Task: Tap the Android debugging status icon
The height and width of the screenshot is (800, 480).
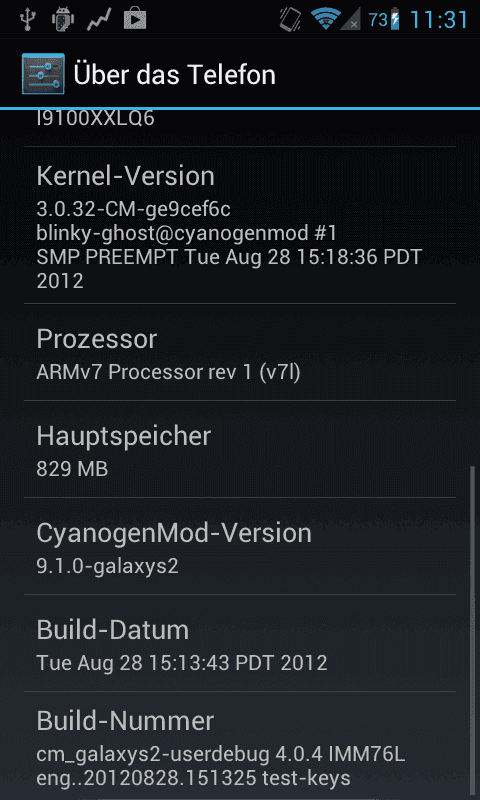Action: [63, 19]
